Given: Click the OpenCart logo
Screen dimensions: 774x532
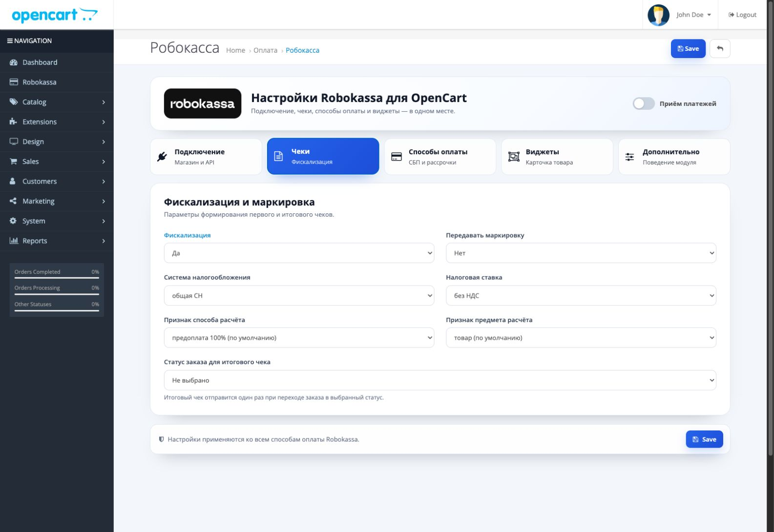Looking at the screenshot, I should coord(55,15).
